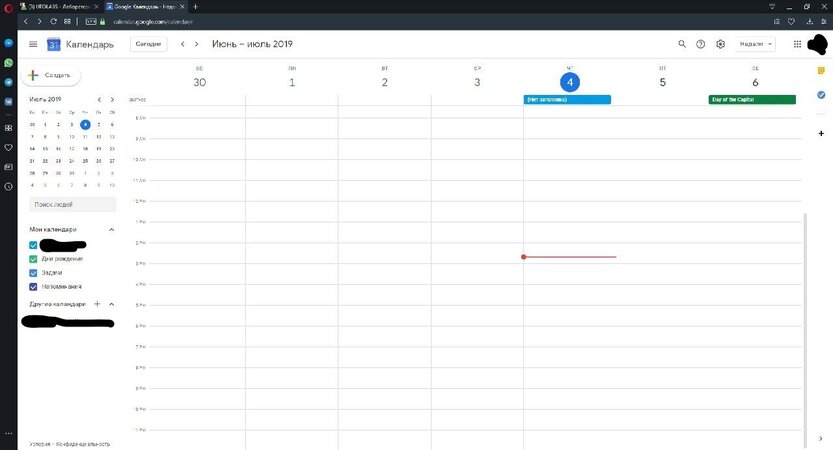Viewport: 833px width, 450px height.
Task: Open the Google apps grid
Action: point(797,44)
